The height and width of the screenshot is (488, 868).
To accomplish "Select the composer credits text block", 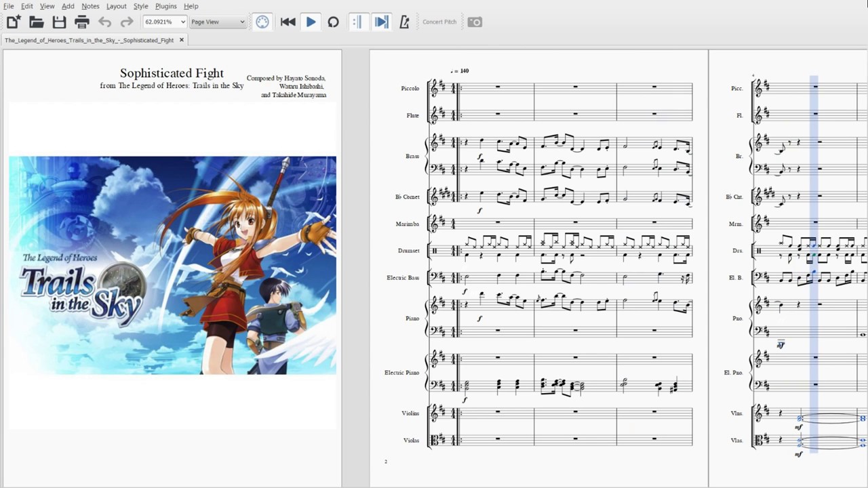I will [286, 87].
